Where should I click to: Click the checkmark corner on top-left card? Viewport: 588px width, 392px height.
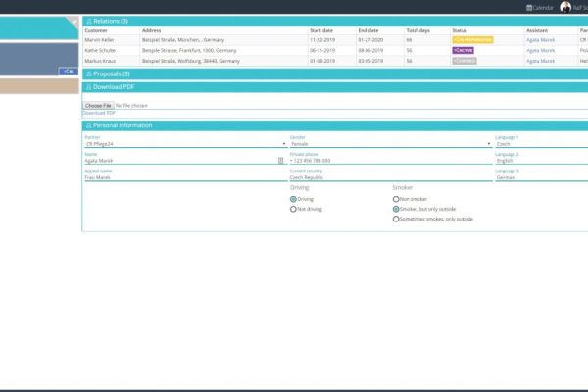[x=73, y=22]
